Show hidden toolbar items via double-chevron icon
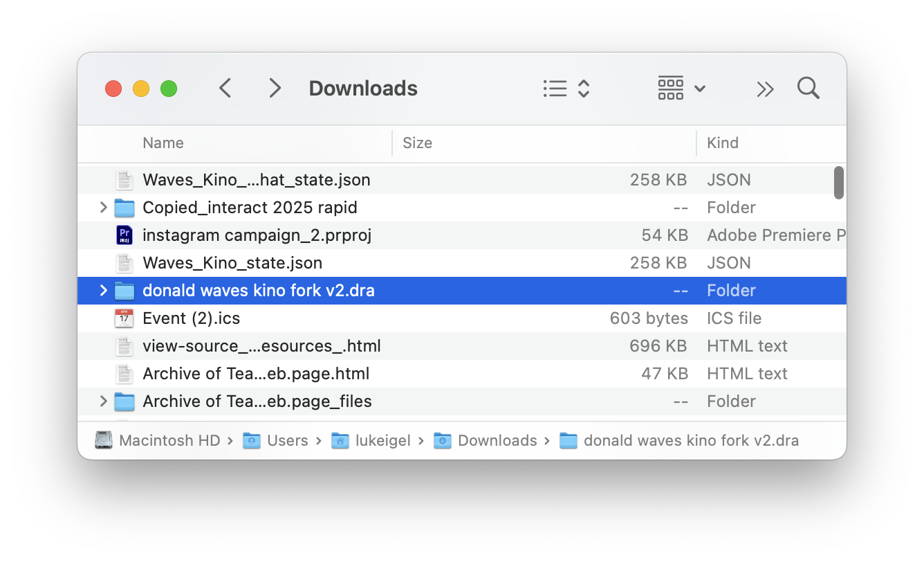The height and width of the screenshot is (562, 924). tap(765, 89)
